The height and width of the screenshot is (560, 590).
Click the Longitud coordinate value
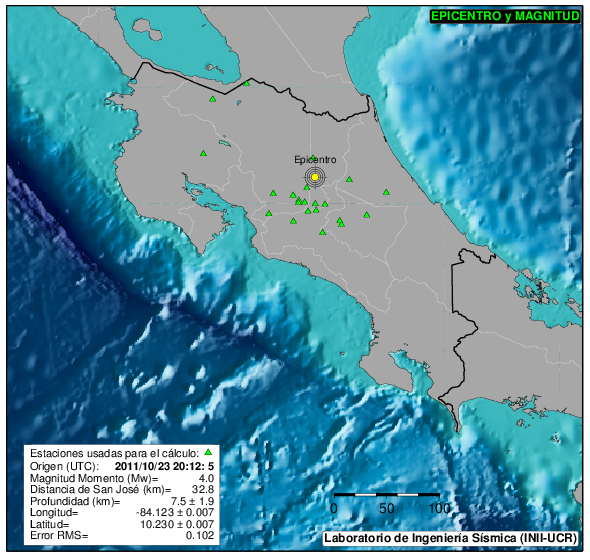point(175,513)
